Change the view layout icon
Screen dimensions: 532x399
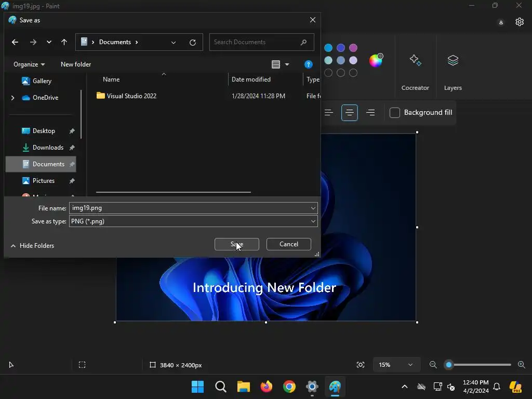coord(276,64)
